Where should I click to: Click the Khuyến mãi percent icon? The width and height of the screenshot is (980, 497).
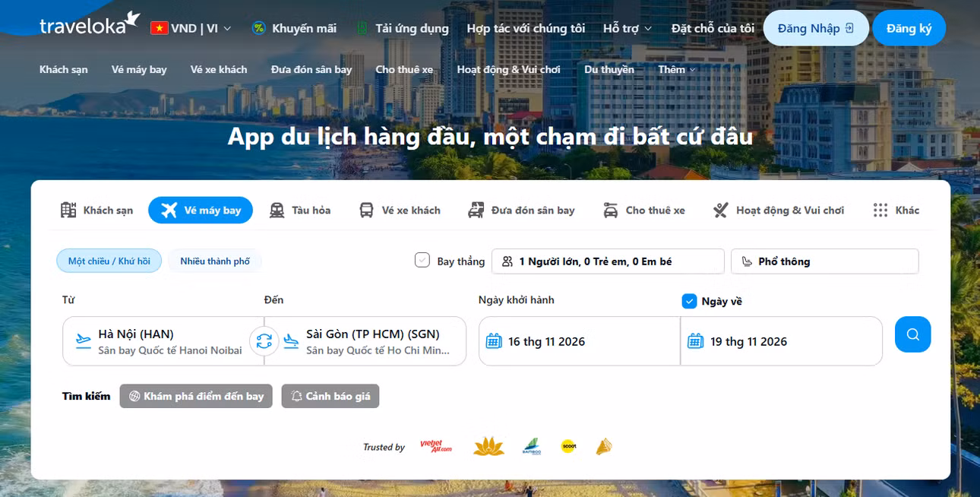pyautogui.click(x=259, y=28)
